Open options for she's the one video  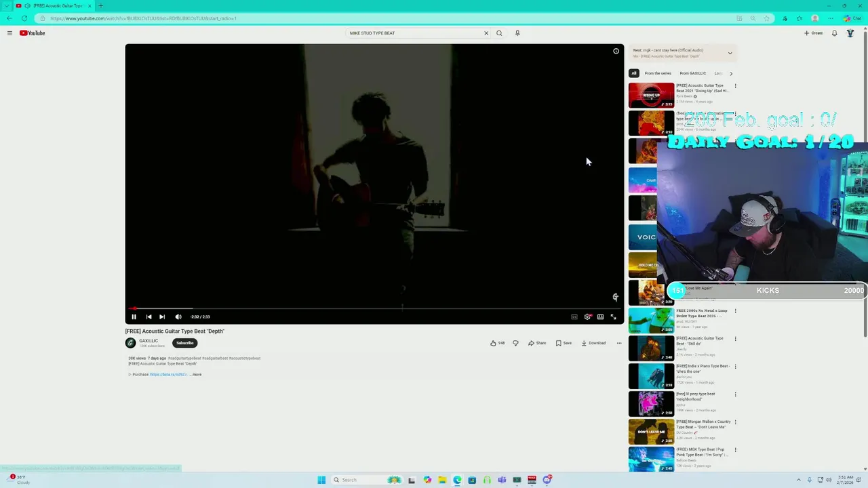(735, 367)
